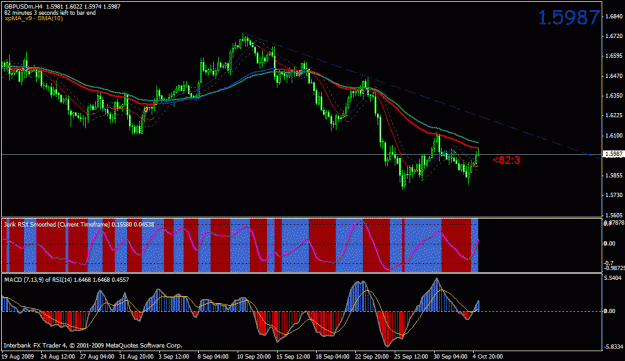
Task: Click the 3 Sep 12:00 time label
Action: pos(174,357)
